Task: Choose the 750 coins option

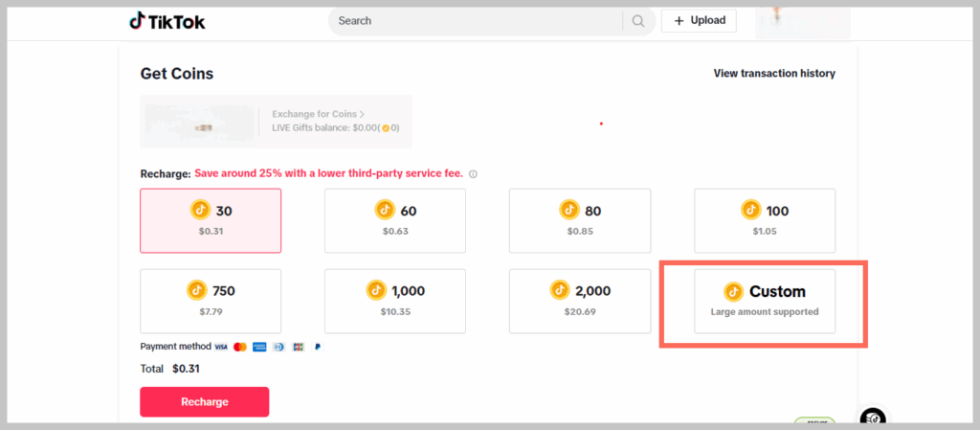Action: pyautogui.click(x=211, y=300)
